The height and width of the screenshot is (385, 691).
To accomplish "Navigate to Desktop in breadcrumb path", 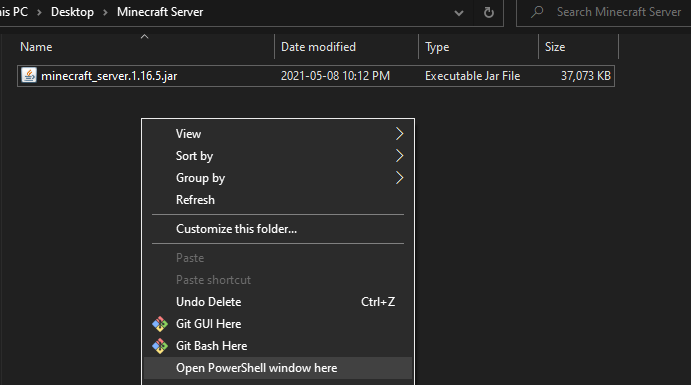I will (x=72, y=12).
